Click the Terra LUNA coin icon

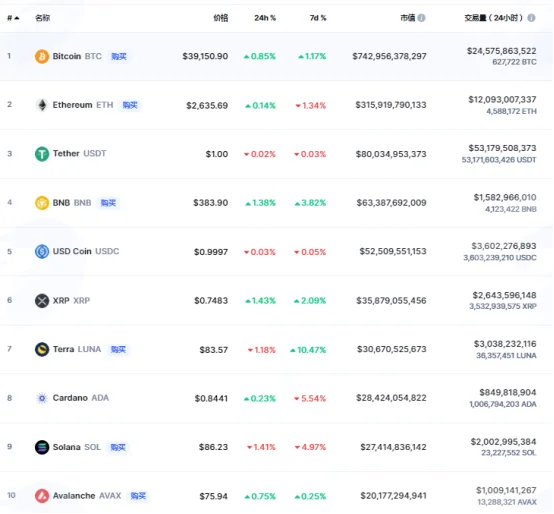[x=42, y=349]
